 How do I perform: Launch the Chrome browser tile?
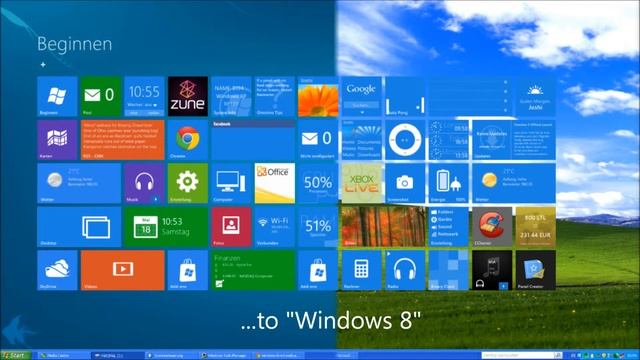click(x=188, y=140)
